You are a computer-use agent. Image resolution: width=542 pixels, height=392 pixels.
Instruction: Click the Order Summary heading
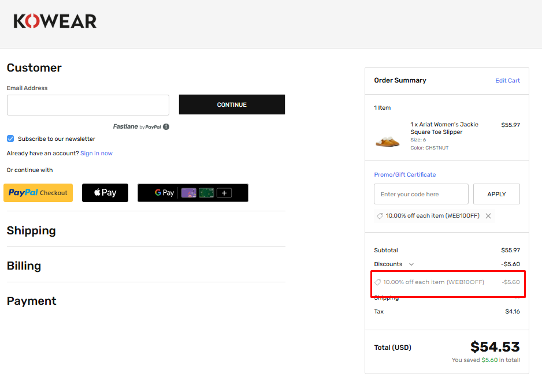click(x=400, y=80)
